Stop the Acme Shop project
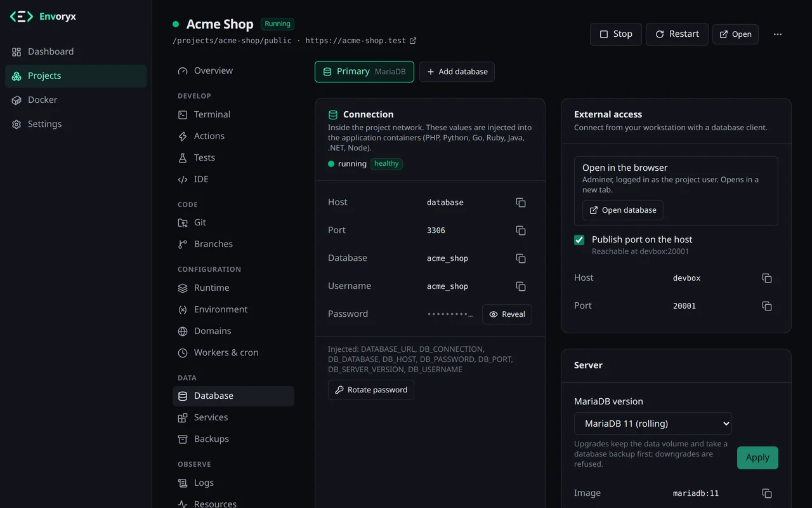The image size is (812, 508). [x=616, y=34]
